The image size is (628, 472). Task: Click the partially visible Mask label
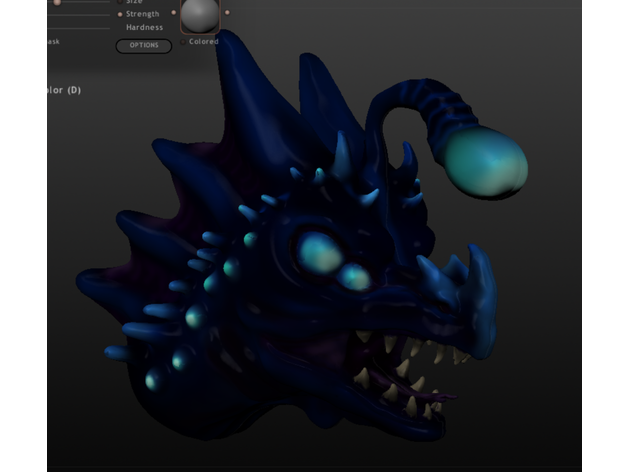coord(53,42)
